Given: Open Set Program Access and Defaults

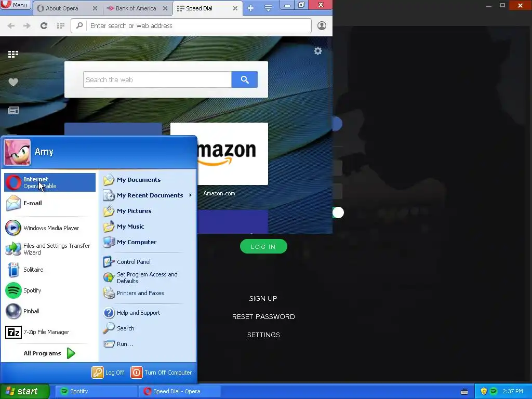Looking at the screenshot, I should 148,277.
